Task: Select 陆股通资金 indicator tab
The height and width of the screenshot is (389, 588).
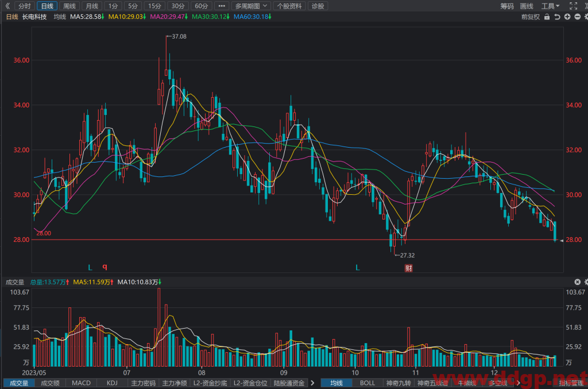Action: point(289,383)
